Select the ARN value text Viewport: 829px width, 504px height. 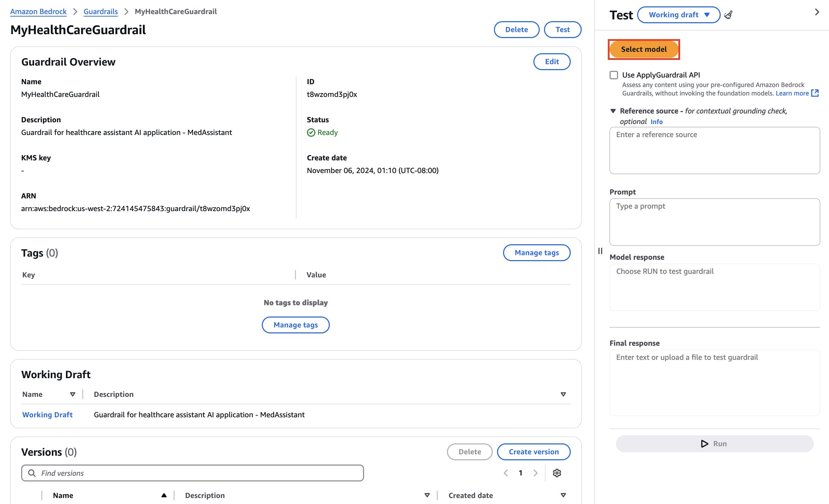coord(135,209)
